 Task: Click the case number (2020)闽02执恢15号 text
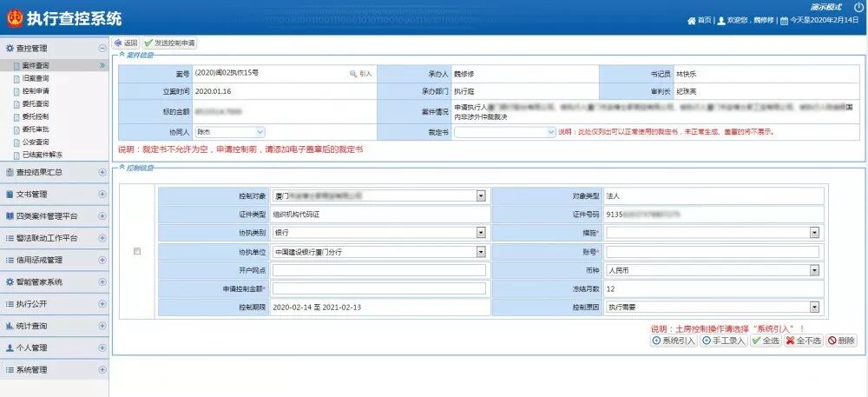(227, 73)
